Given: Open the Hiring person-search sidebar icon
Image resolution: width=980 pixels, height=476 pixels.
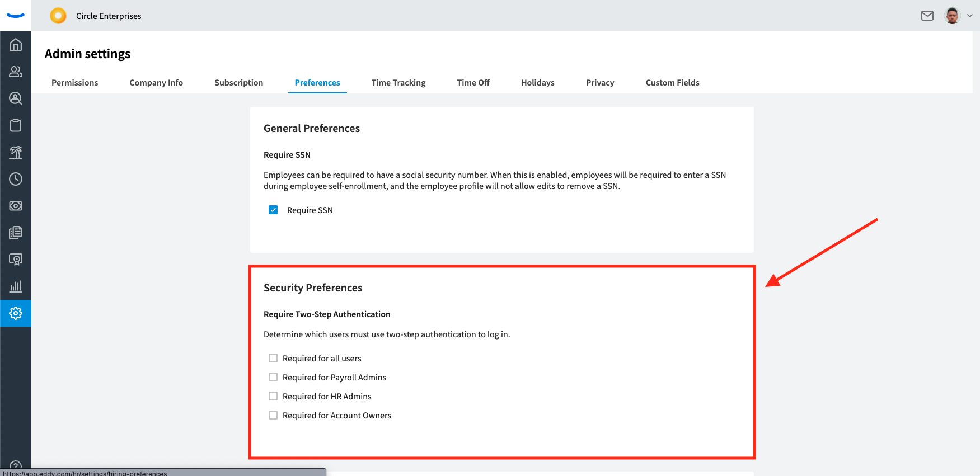Looking at the screenshot, I should [x=16, y=98].
